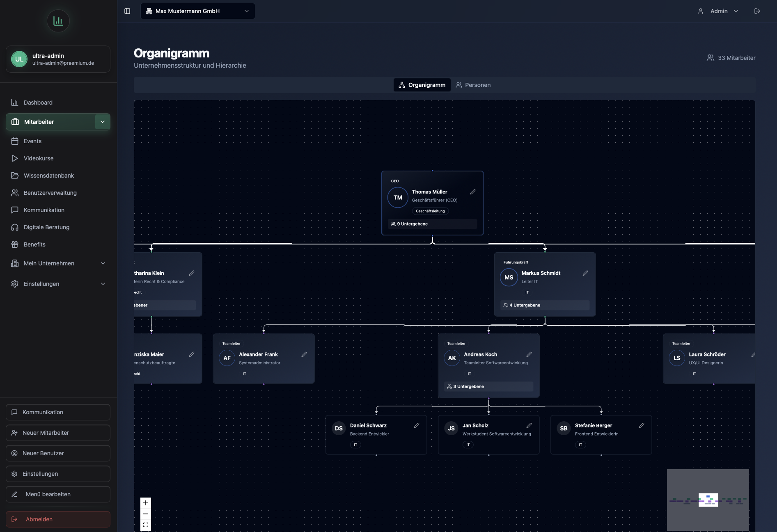Zoom in with the plus button

pyautogui.click(x=146, y=503)
